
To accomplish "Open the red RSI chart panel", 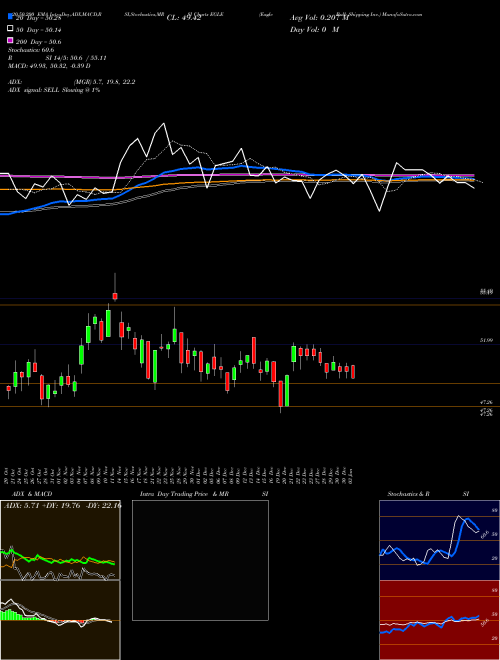I will [x=439, y=620].
